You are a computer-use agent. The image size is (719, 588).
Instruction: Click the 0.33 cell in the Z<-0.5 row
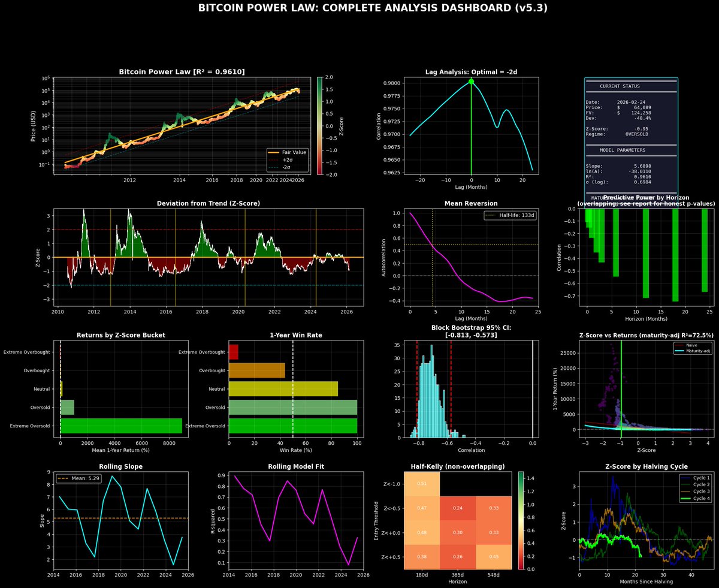[493, 508]
